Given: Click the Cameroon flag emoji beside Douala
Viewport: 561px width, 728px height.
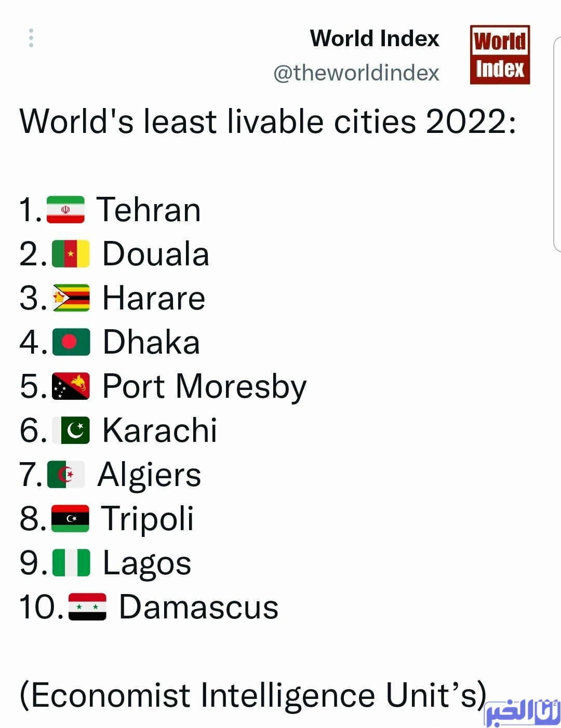Looking at the screenshot, I should point(71,254).
